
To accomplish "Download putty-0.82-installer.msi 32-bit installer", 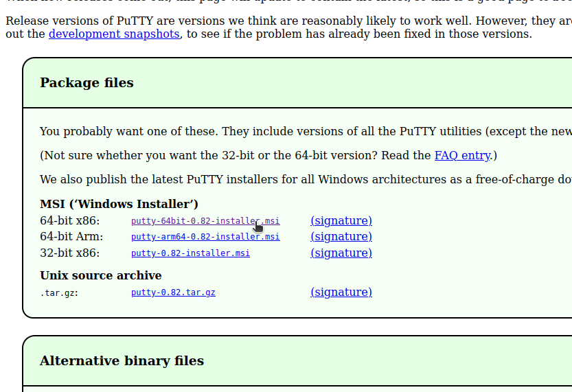I will tap(190, 253).
